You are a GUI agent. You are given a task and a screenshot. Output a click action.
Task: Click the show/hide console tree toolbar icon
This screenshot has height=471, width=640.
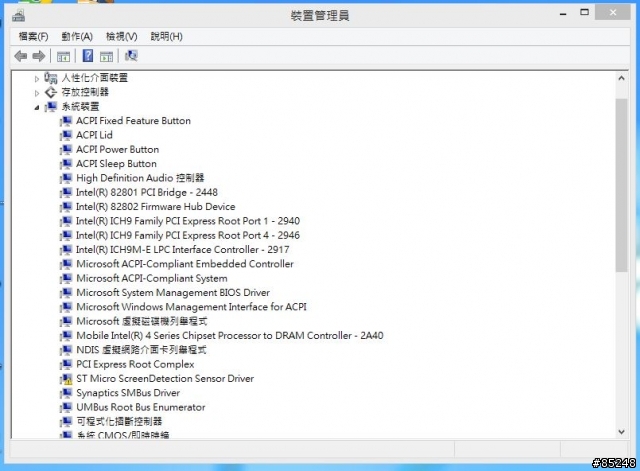pyautogui.click(x=63, y=56)
